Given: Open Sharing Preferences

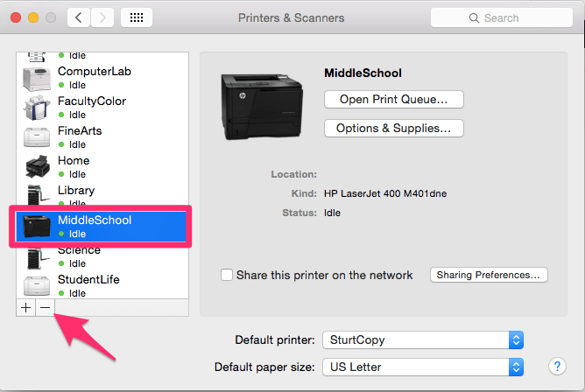Looking at the screenshot, I should pyautogui.click(x=489, y=275).
